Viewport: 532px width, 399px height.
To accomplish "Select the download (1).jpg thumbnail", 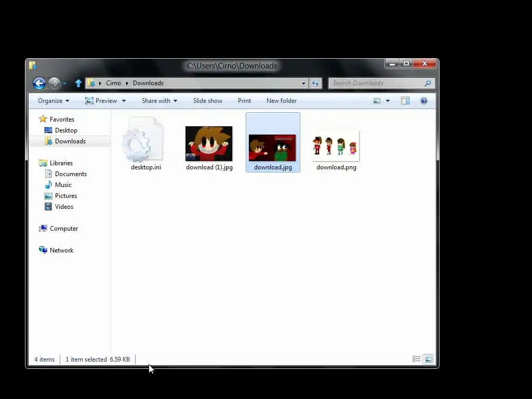I will pos(209,143).
